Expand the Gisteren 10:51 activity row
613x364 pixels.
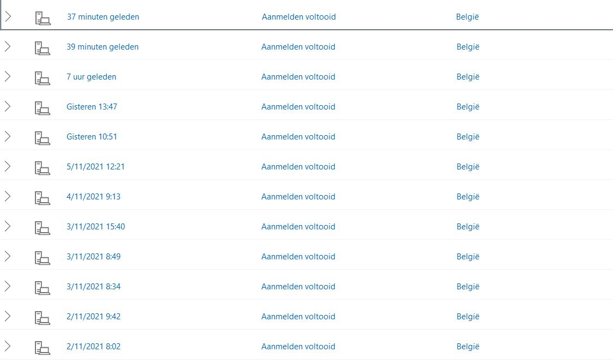click(8, 137)
